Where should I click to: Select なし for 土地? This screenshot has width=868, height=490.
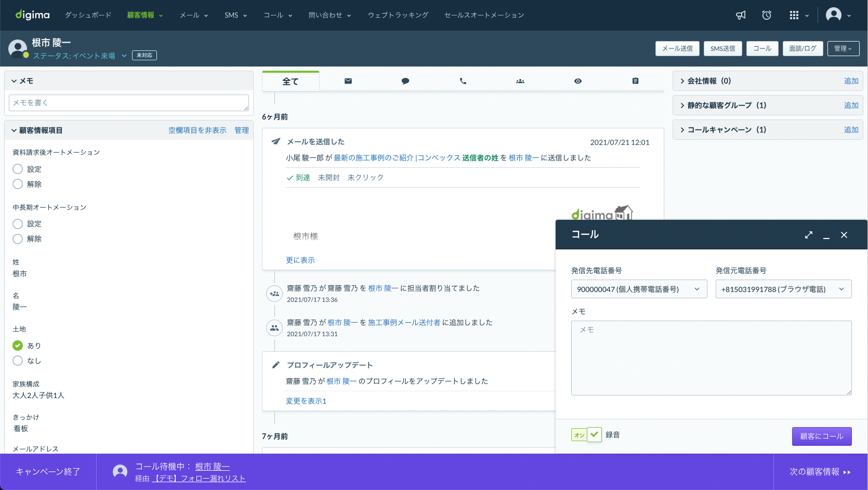(18, 360)
